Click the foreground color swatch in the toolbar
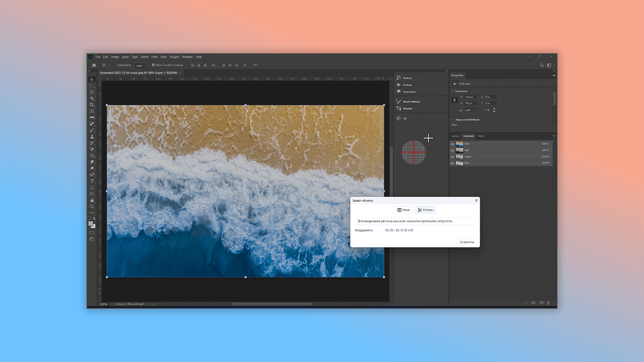The height and width of the screenshot is (362, 644). 91,224
